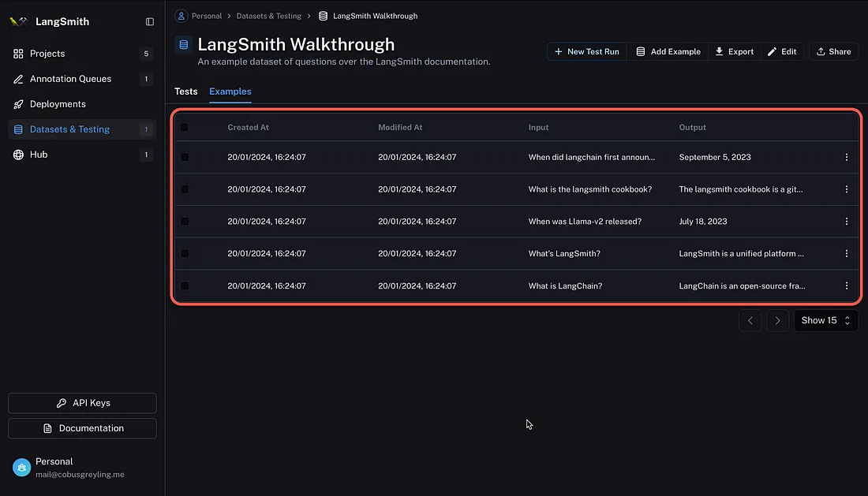Click the Hub globe icon

point(18,155)
